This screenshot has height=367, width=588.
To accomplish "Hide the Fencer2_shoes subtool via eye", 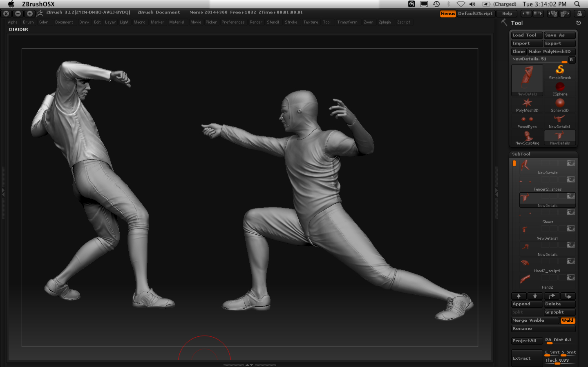I will coord(571,180).
